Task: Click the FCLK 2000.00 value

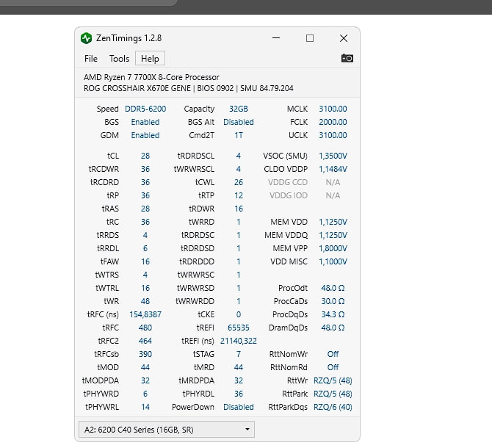Action: click(333, 122)
